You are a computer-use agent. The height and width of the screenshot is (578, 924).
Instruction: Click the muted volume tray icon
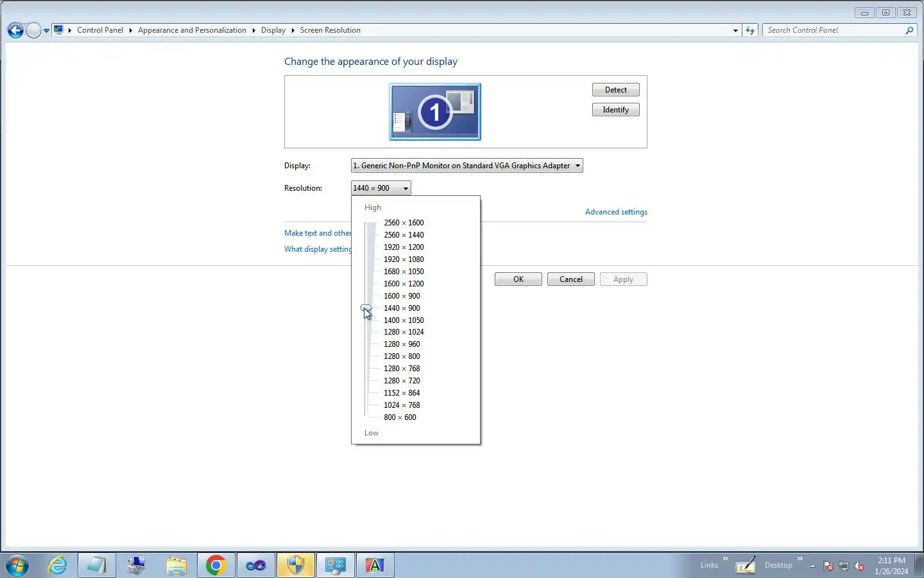pos(860,566)
